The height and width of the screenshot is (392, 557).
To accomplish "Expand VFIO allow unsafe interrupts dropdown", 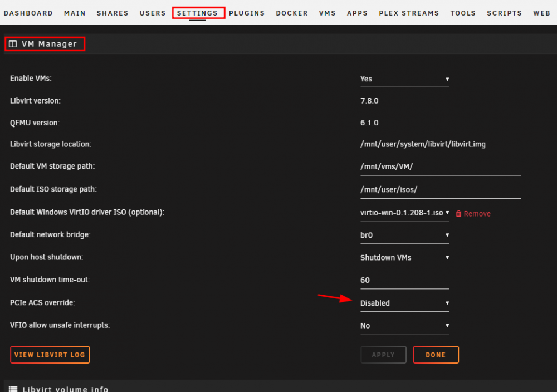I will click(404, 326).
